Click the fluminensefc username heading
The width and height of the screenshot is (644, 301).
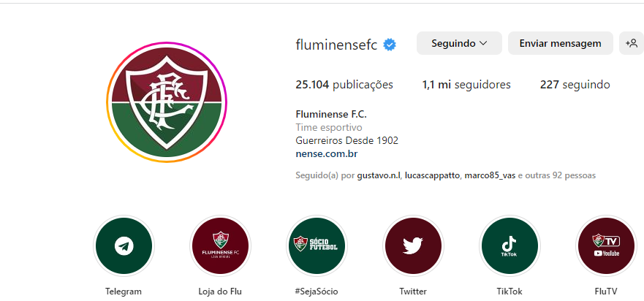tap(336, 45)
